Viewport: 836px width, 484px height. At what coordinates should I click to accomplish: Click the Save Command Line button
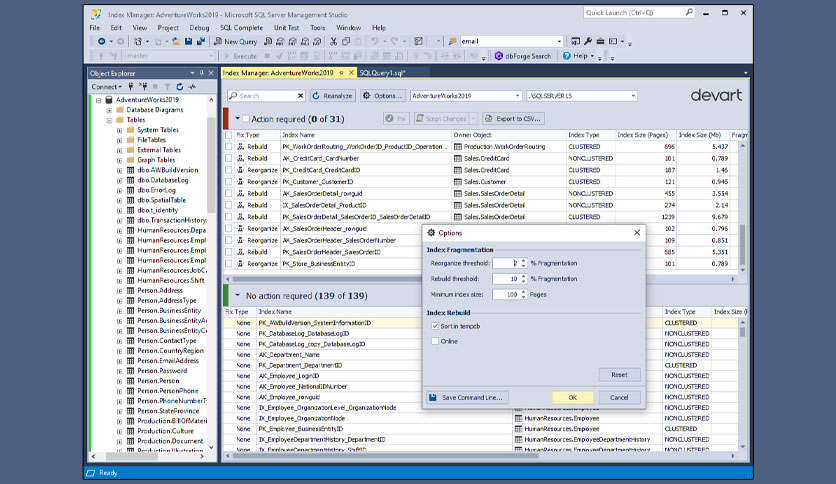coord(467,397)
